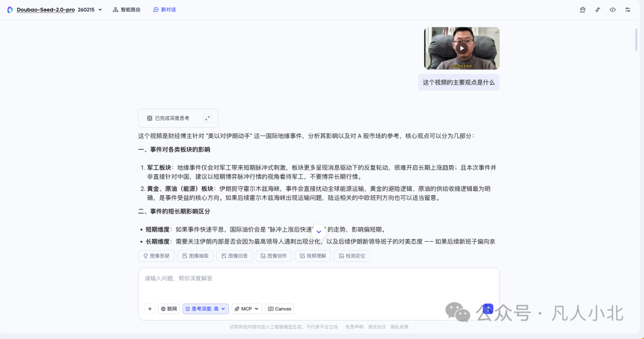Start a 新对话 new conversation
Viewport: 644px width, 339px height.
(x=165, y=10)
